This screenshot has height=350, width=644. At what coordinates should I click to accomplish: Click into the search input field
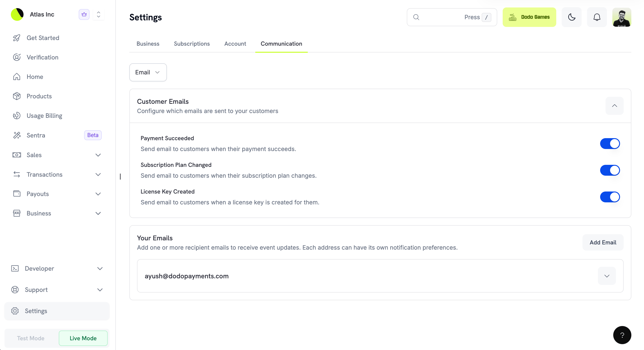click(452, 17)
